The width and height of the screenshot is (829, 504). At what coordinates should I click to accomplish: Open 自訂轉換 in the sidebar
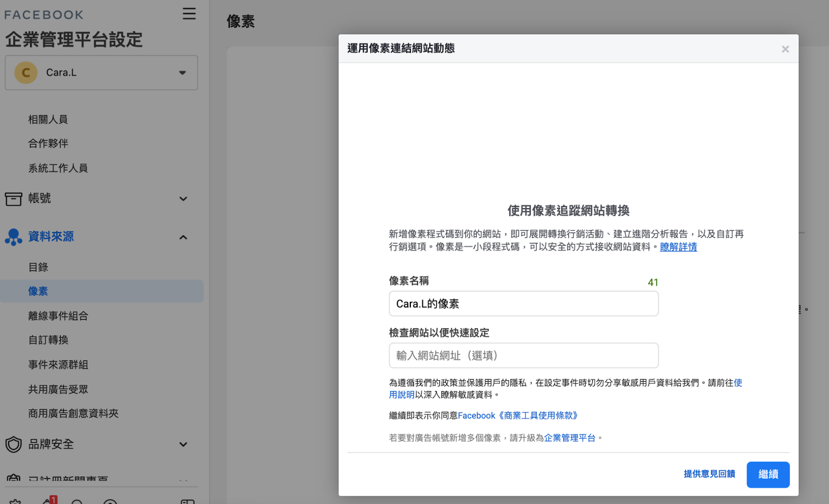tap(48, 340)
